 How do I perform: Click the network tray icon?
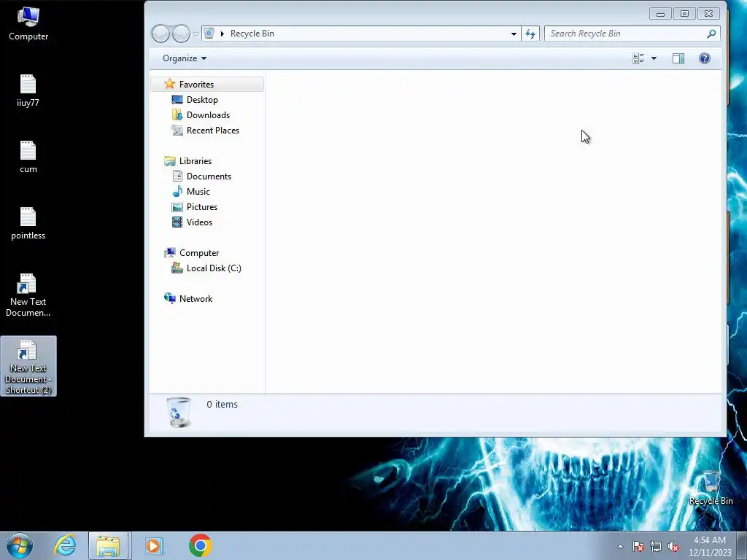(x=656, y=546)
